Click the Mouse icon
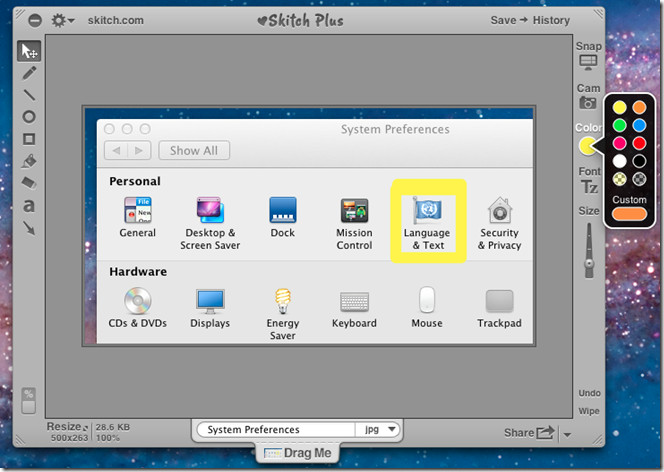The width and height of the screenshot is (664, 472). coord(427,300)
